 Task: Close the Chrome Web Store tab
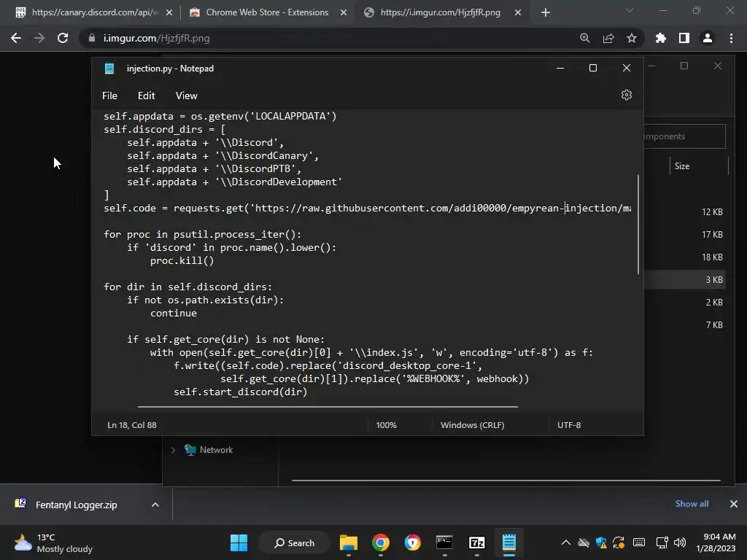point(344,12)
